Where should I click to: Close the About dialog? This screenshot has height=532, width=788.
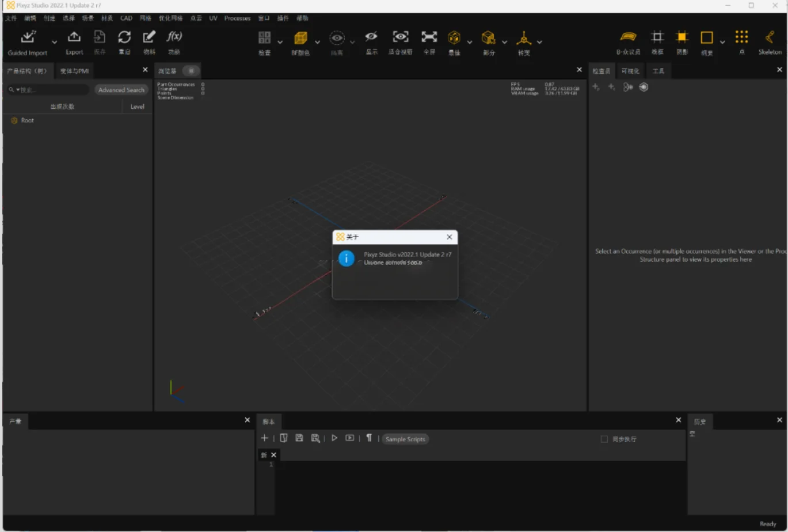click(x=450, y=237)
